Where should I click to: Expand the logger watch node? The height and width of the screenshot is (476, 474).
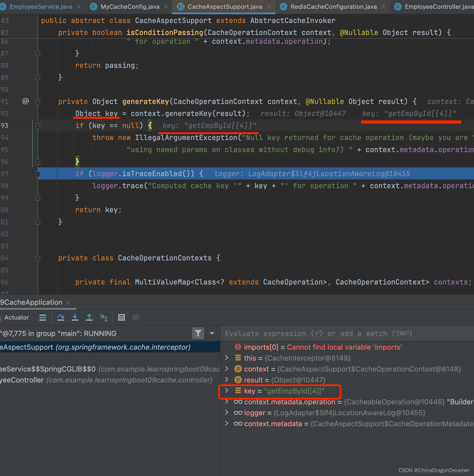click(227, 413)
